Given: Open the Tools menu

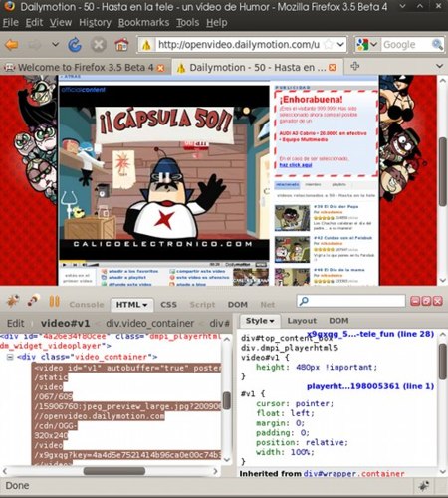Looking at the screenshot, I should point(188,22).
